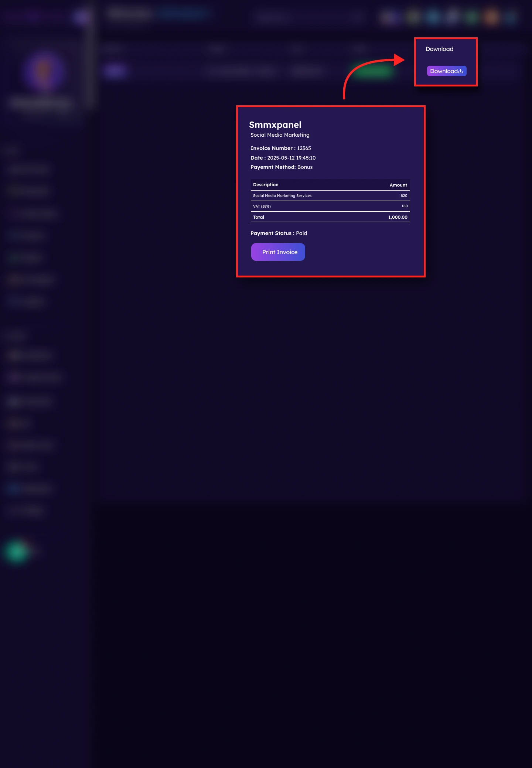Viewport: 532px width, 768px height.
Task: Toggle the purple sidebar button beside the logo
Action: 81,17
